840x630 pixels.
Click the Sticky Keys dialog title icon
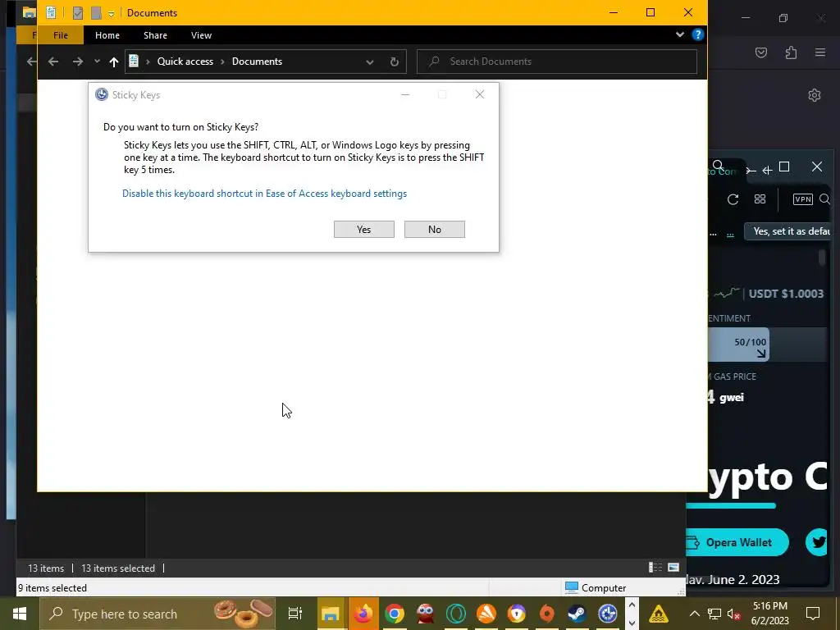click(x=101, y=95)
